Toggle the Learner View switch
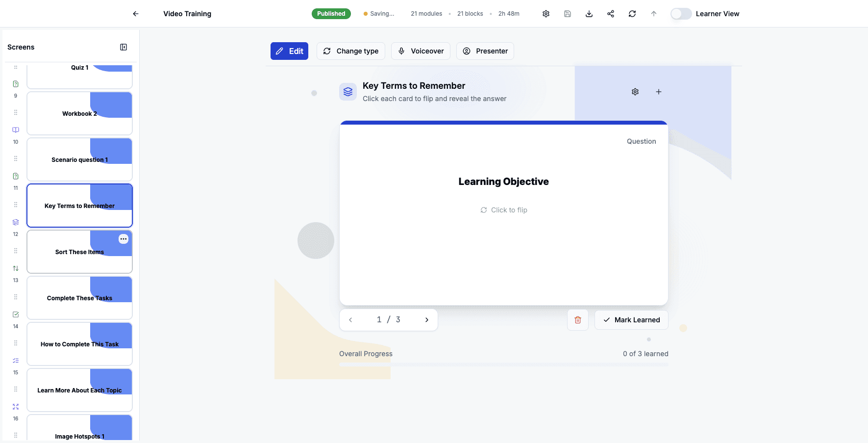Image resolution: width=868 pixels, height=443 pixels. [681, 14]
